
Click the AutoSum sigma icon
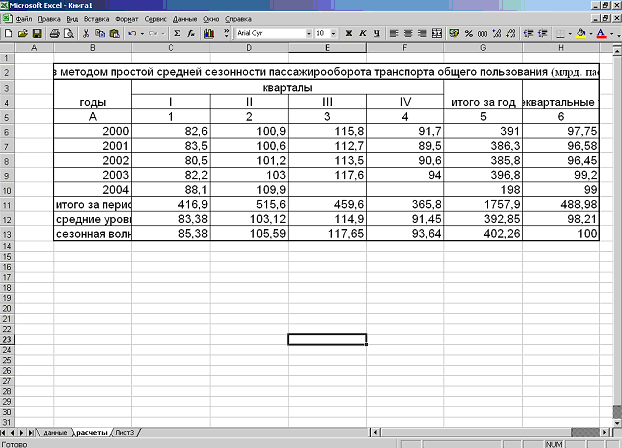(x=177, y=33)
